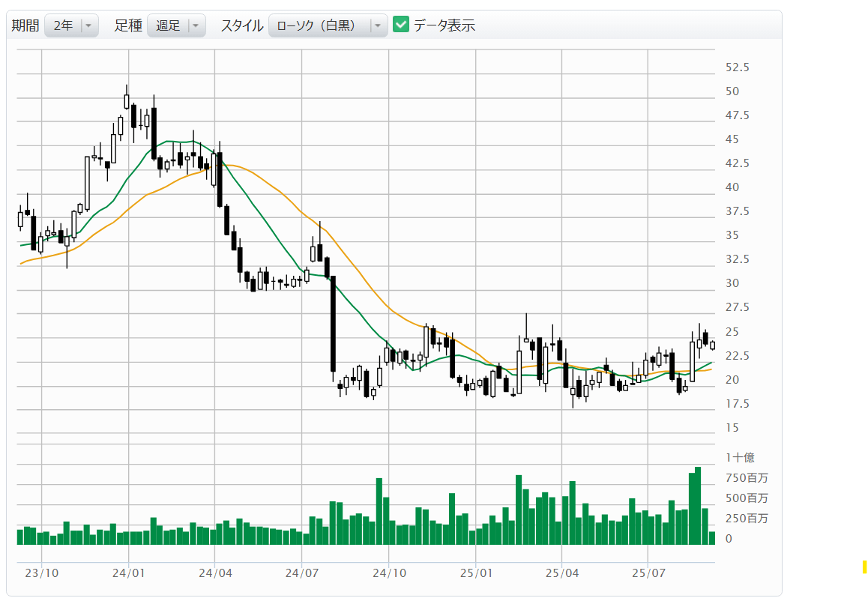Viewport: 868px width, 601px height.
Task: Open the 足種 dropdown showing 週足
Action: click(x=176, y=25)
